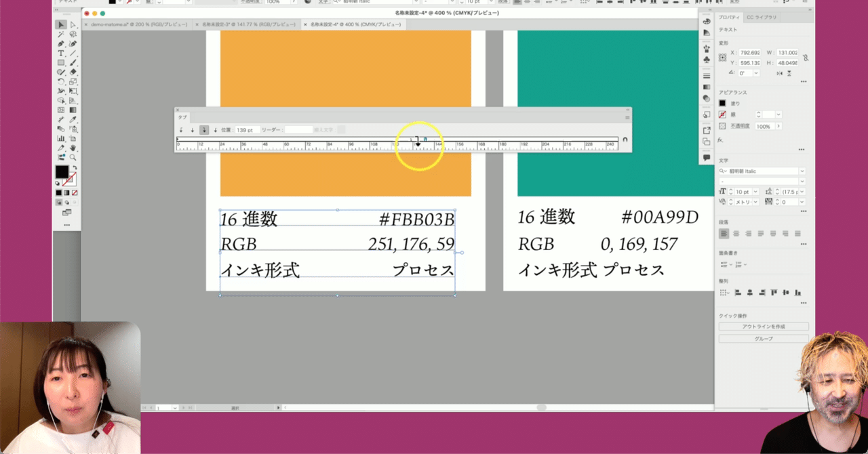Select the Zoom magnifier tool
The image size is (868, 454).
[73, 157]
